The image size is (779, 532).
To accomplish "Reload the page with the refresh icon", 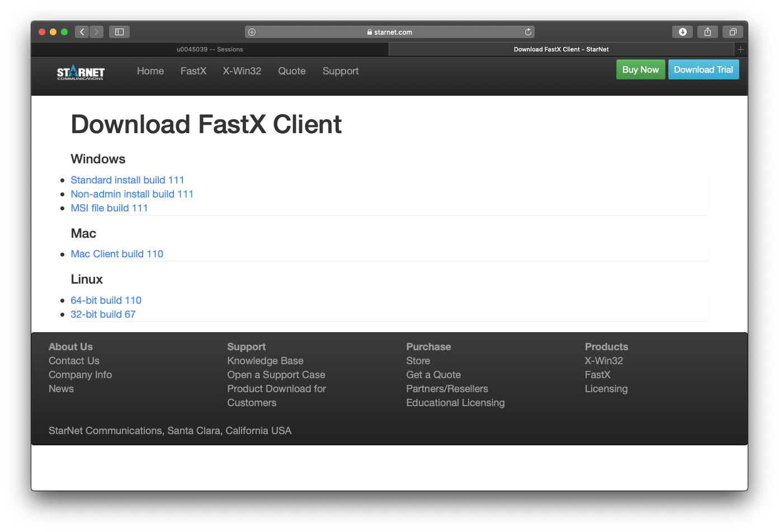I will point(528,32).
